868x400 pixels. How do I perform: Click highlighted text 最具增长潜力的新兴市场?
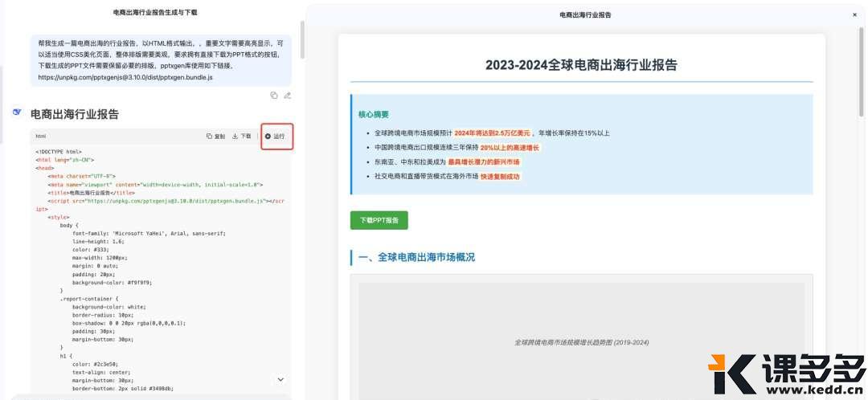(x=484, y=162)
